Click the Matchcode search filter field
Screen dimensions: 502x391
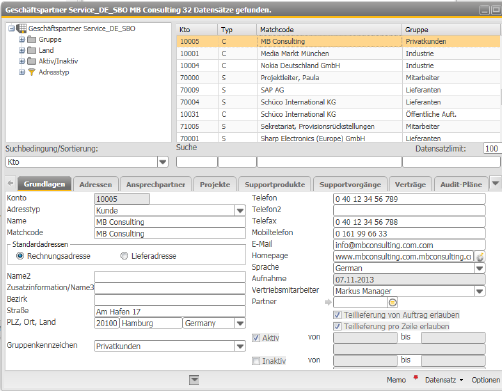click(x=329, y=162)
